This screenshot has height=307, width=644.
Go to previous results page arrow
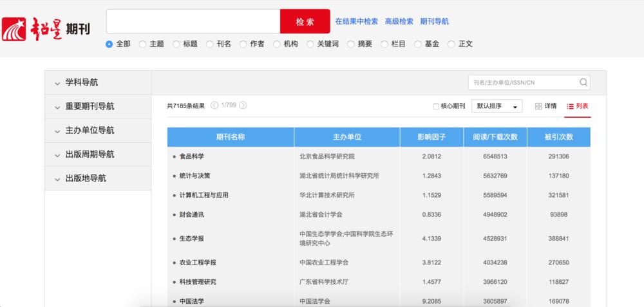214,106
